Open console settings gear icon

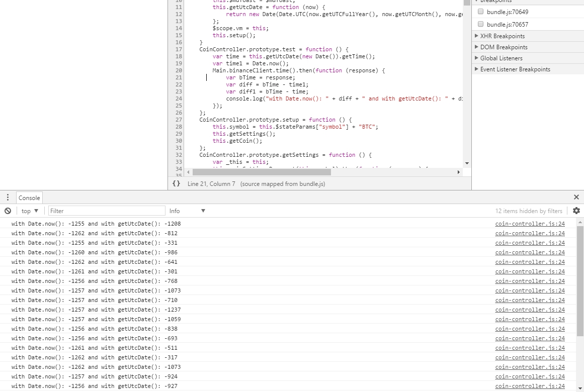tap(576, 211)
